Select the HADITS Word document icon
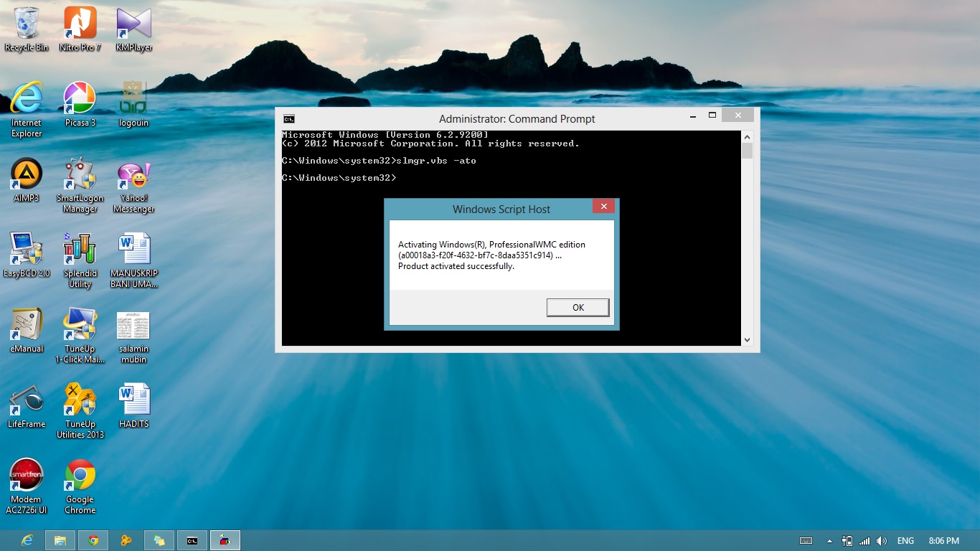Viewport: 980px width, 551px height. tap(134, 405)
